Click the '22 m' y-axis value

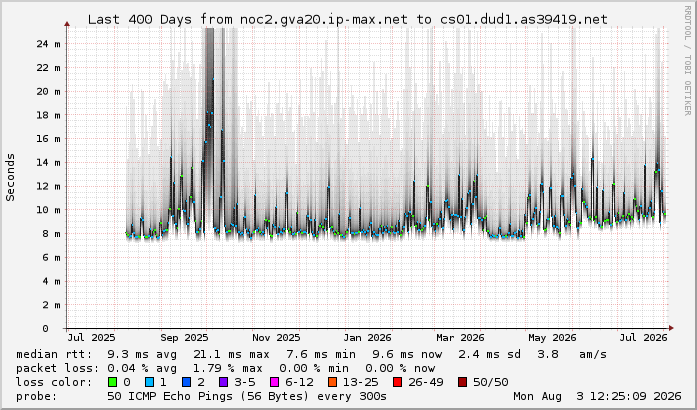click(x=48, y=68)
